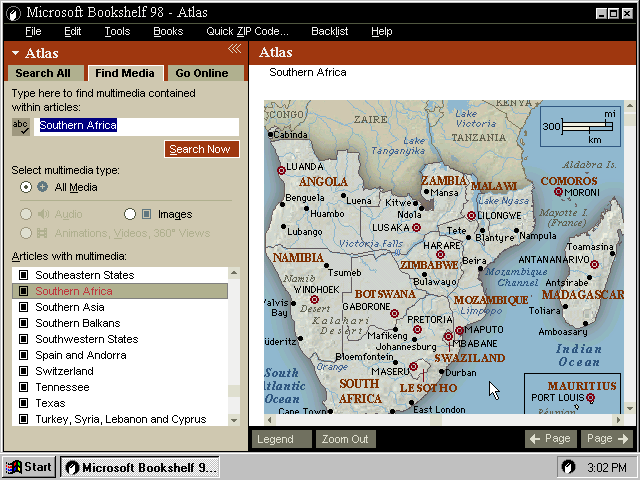Click the Windows logo on the Start button
This screenshot has height=480, width=640.
13,467
